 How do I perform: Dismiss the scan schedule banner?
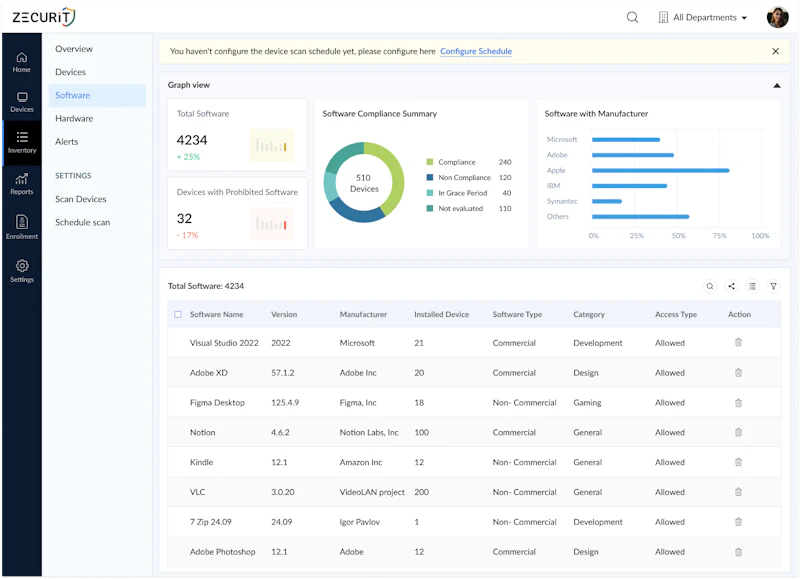(776, 51)
